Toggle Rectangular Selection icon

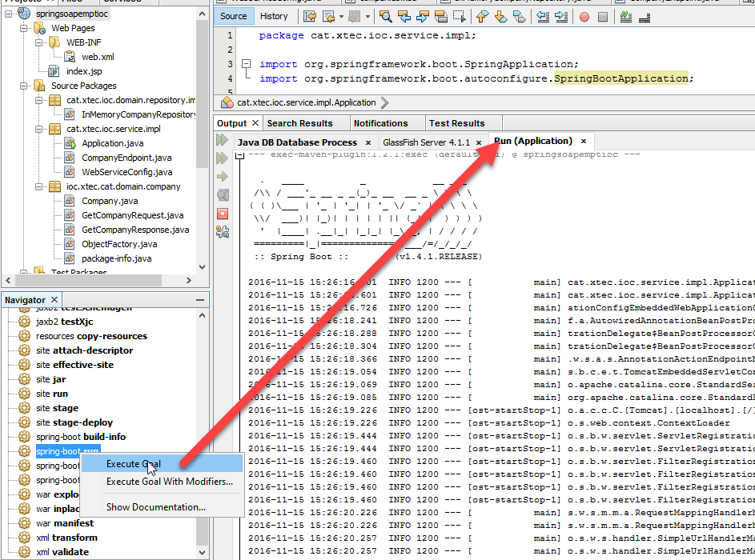tap(460, 17)
